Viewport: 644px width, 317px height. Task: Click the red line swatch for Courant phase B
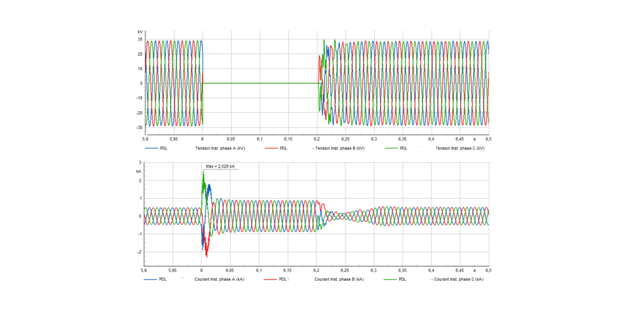[x=271, y=280]
